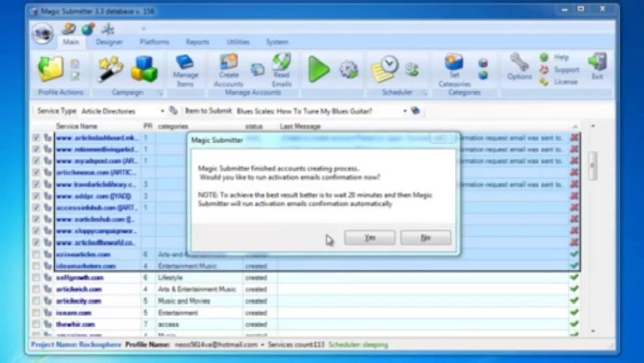Click the services list scroll down arrow
Image resolution: width=644 pixels, height=363 pixels.
pyautogui.click(x=593, y=331)
